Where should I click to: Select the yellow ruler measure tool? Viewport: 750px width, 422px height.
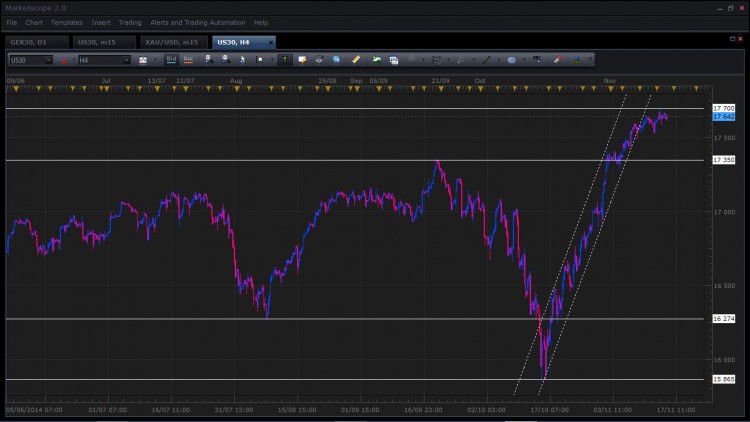356,60
